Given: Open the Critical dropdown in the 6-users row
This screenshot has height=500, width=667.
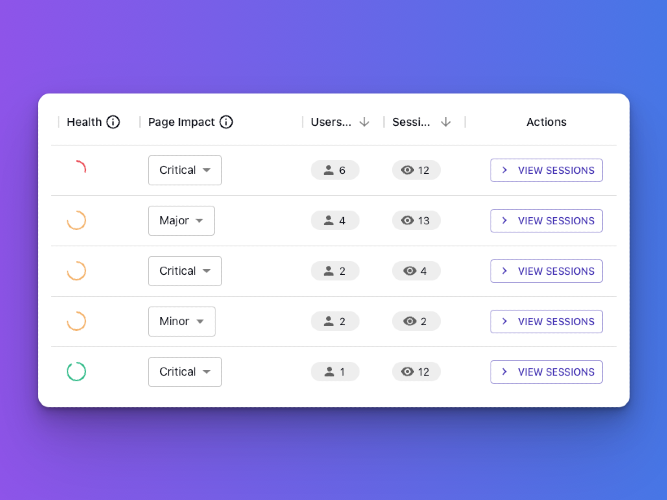Looking at the screenshot, I should tap(185, 170).
